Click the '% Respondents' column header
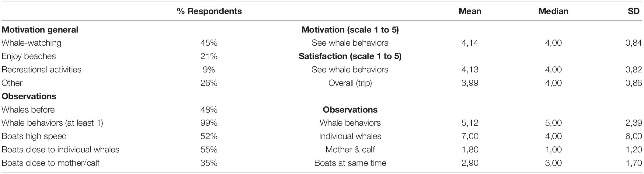 tap(209, 11)
